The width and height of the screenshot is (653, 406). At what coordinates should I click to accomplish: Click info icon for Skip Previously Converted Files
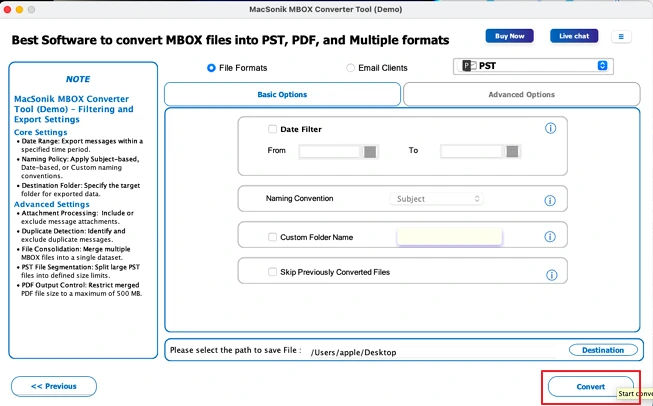pos(551,275)
